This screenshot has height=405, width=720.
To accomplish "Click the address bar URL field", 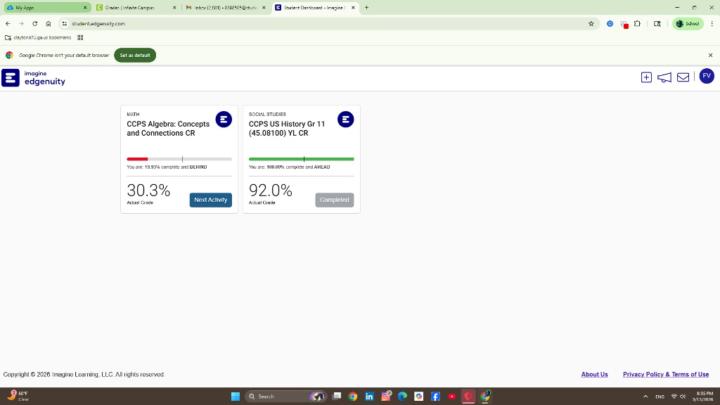I will [328, 24].
